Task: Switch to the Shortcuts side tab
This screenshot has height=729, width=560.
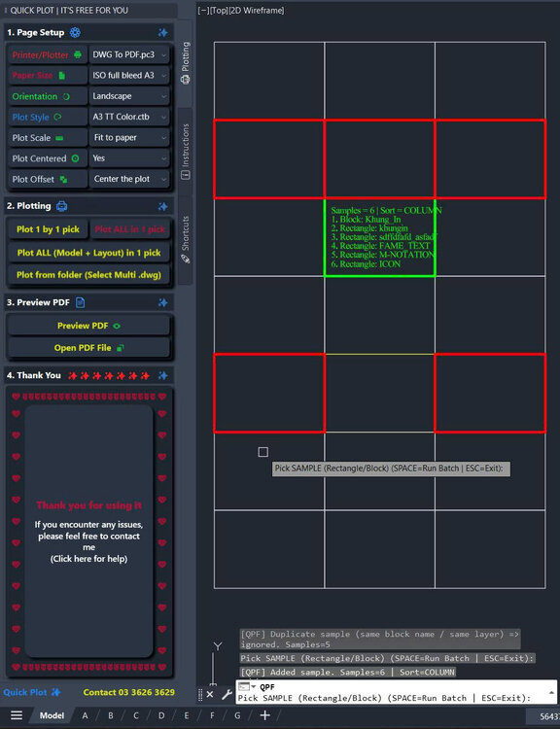Action: (185, 239)
